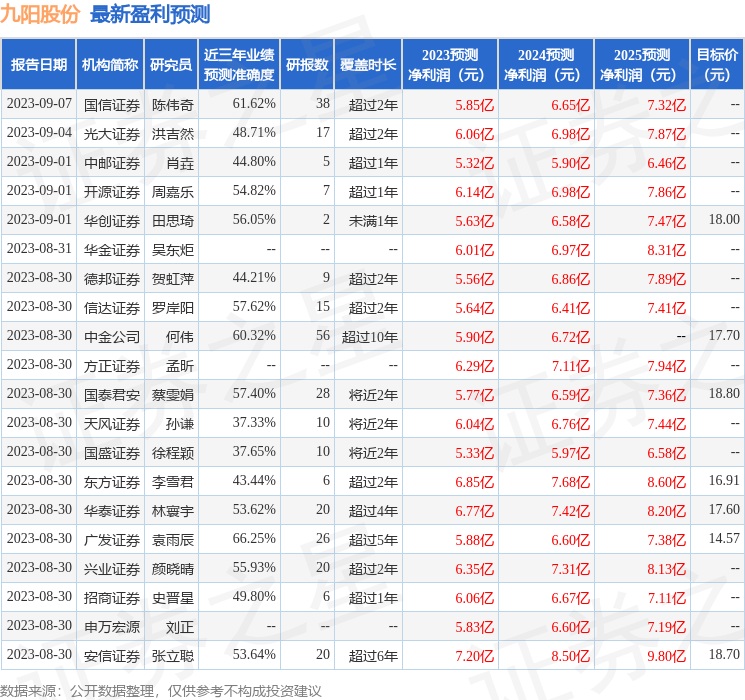
Task: Click the 44.80% accuracy value
Action: pos(254,162)
